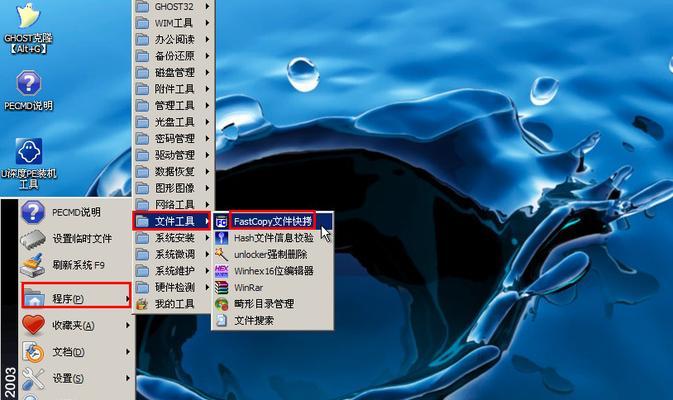Image resolution: width=673 pixels, height=400 pixels.
Task: Click folder icon beside 硬件检测
Action: pyautogui.click(x=142, y=287)
